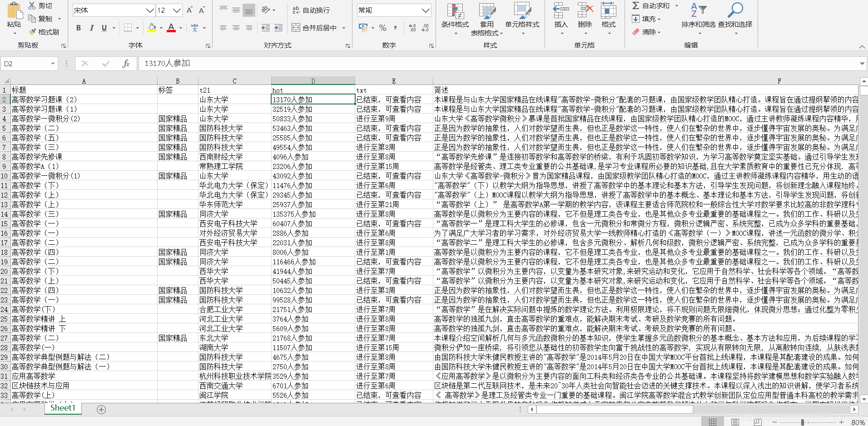Open the font name dropdown (宋体)

point(150,10)
